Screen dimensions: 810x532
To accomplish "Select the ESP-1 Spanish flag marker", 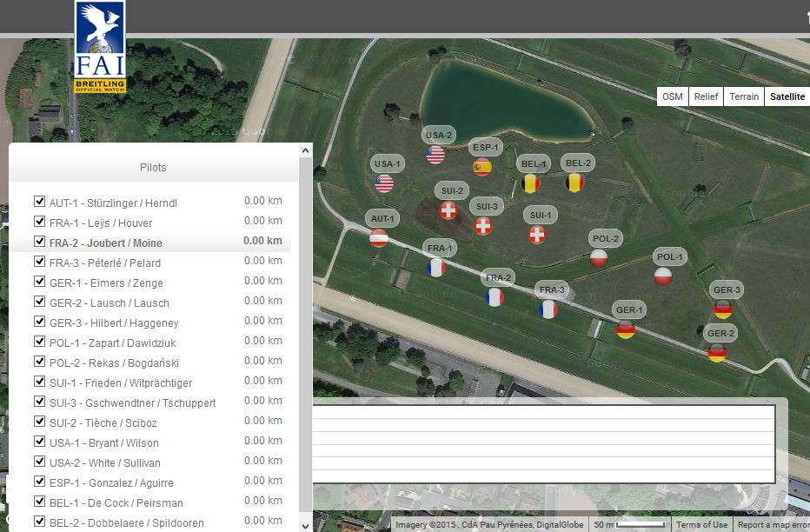I will coord(482,167).
